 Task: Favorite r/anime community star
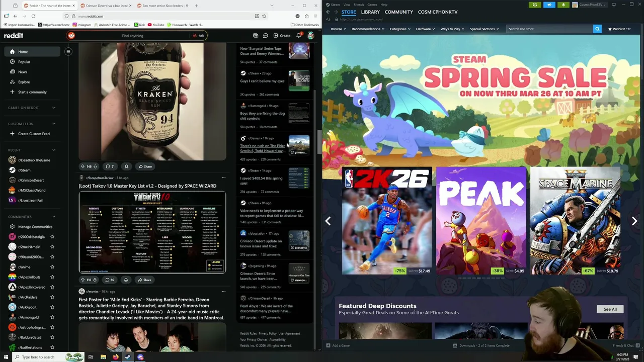pos(52,267)
